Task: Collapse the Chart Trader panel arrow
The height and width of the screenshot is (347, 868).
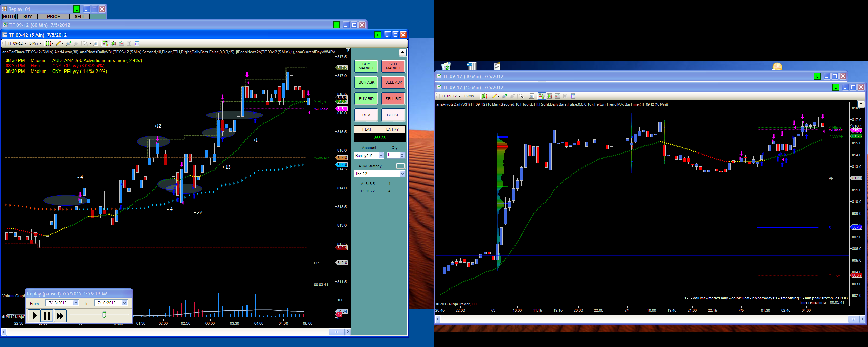Action: (402, 52)
